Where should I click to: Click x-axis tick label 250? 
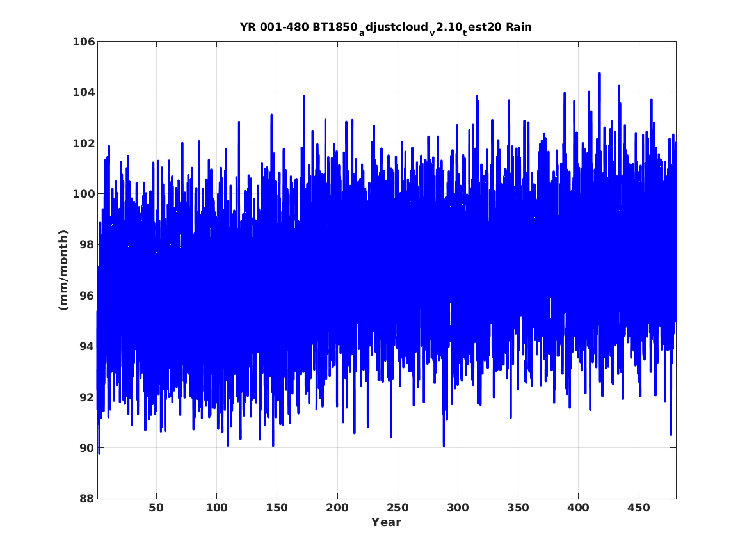(398, 508)
